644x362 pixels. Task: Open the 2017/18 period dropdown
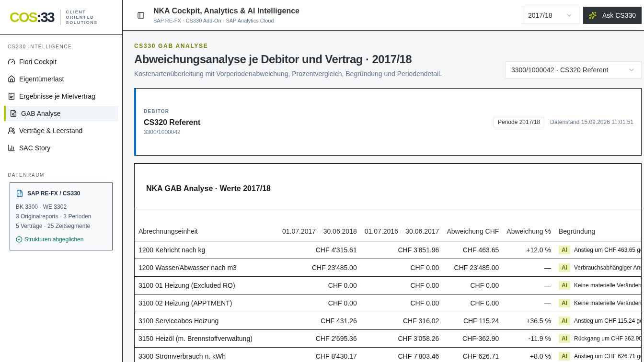550,15
